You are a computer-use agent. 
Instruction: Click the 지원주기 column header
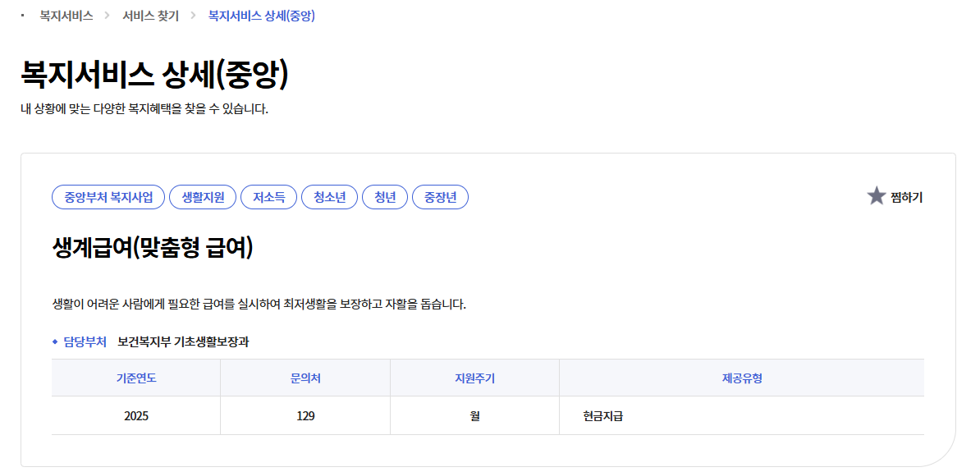click(474, 378)
